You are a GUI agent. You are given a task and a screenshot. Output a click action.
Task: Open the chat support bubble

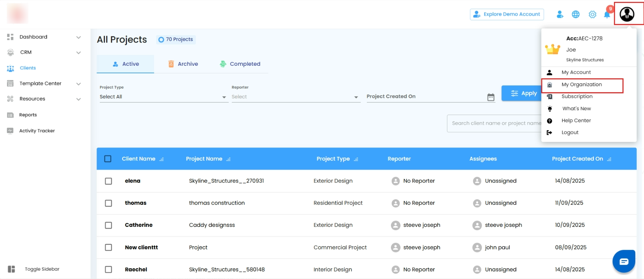point(624,261)
